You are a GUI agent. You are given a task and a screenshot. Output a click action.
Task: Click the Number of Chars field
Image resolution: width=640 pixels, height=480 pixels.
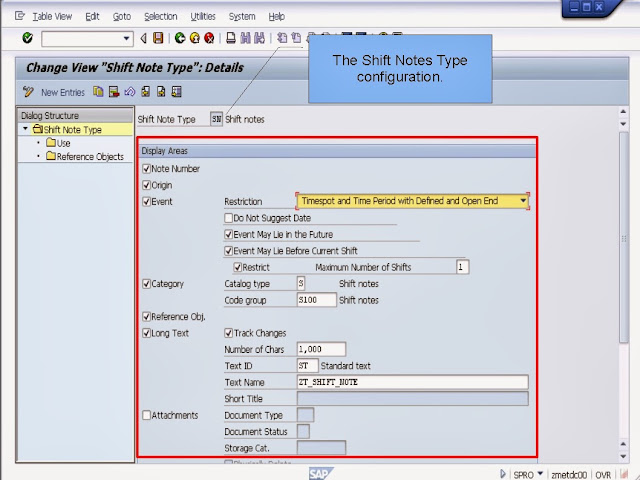click(x=321, y=349)
